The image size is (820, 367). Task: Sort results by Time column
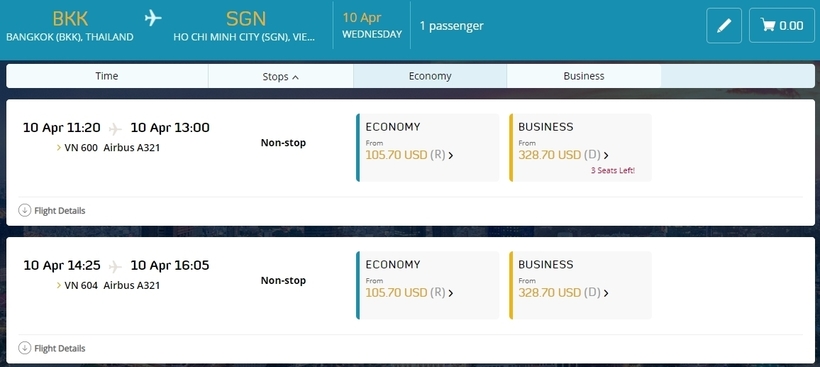pos(107,76)
